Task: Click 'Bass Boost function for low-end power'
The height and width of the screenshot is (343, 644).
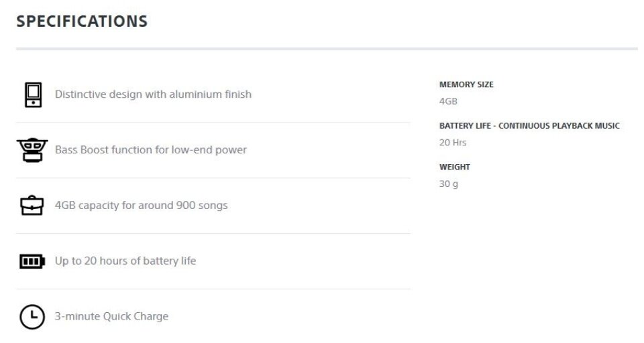Action: click(151, 150)
